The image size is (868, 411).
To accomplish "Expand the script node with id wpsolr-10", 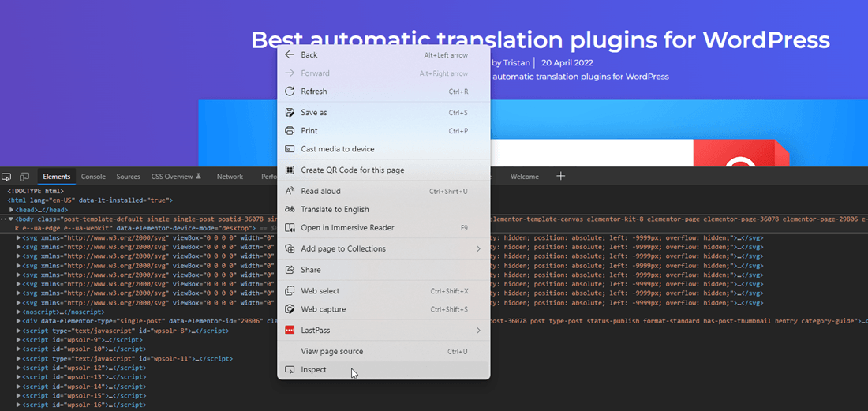I will point(18,349).
